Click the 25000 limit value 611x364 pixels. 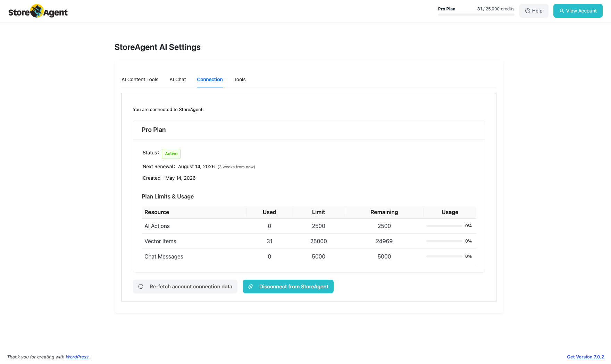[x=319, y=241]
